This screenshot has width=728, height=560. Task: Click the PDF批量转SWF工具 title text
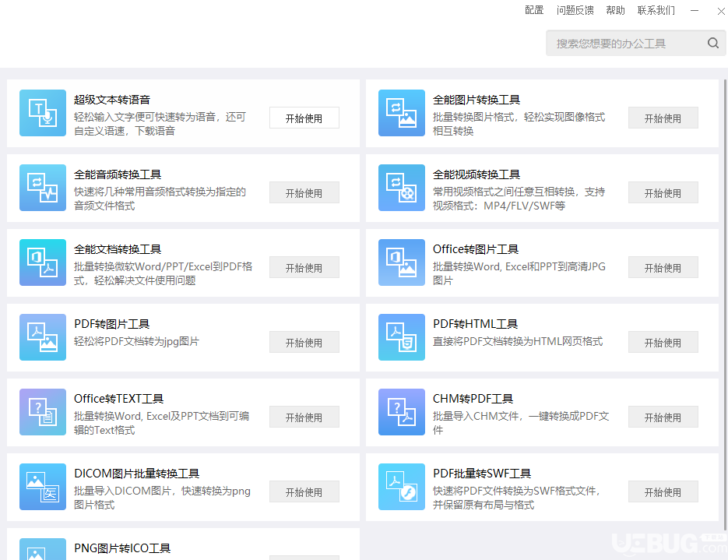point(481,474)
